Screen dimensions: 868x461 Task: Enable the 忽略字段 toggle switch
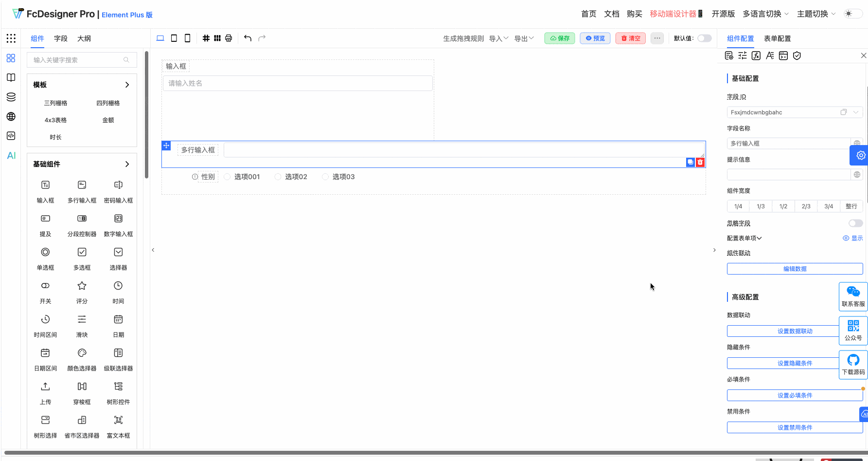point(855,223)
